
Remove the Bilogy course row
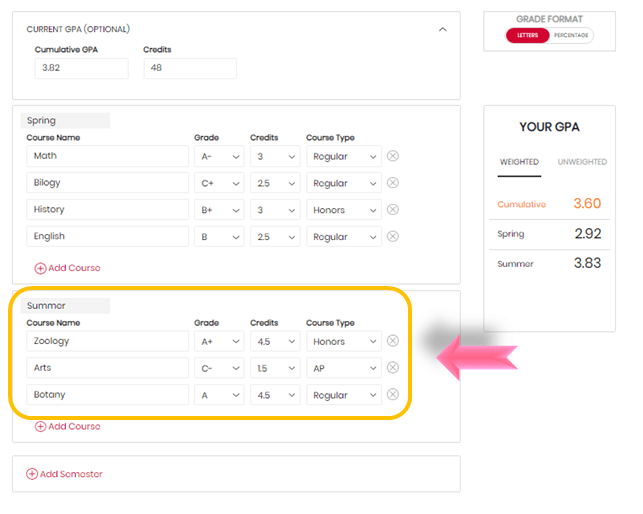[x=392, y=183]
